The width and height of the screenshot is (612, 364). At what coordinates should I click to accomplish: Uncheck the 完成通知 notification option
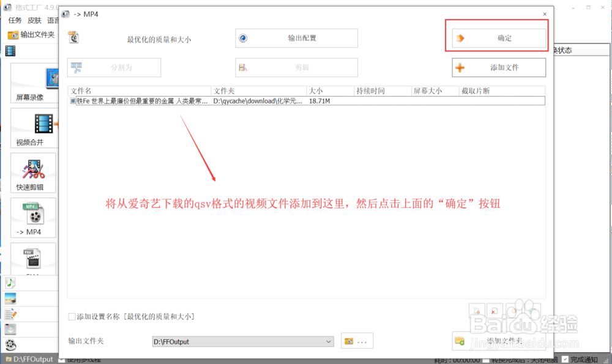[565, 360]
